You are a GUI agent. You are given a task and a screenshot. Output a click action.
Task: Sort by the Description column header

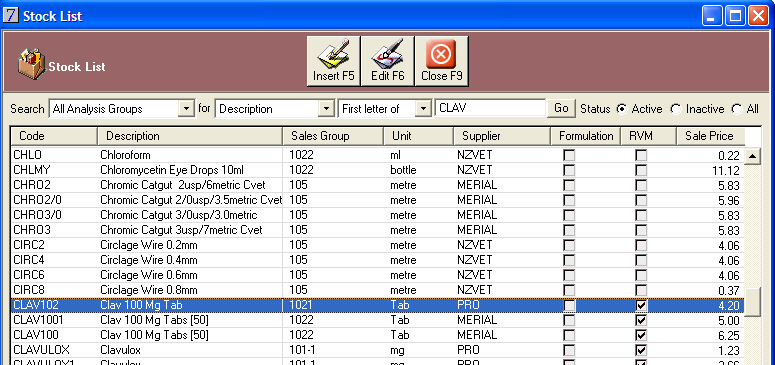pyautogui.click(x=190, y=136)
